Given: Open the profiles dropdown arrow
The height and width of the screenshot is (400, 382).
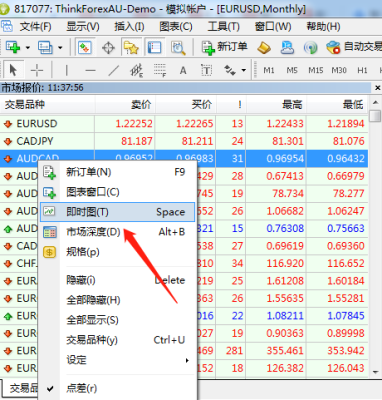Looking at the screenshot, I should (x=60, y=48).
